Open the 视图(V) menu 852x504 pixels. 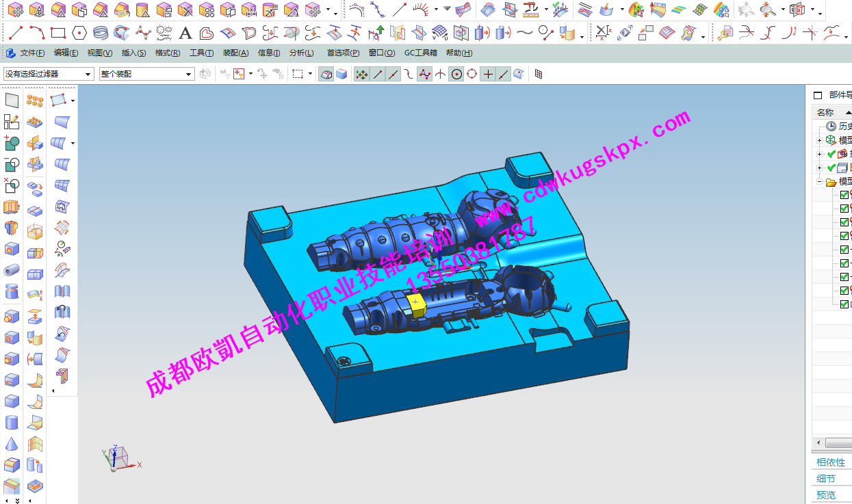pyautogui.click(x=100, y=53)
